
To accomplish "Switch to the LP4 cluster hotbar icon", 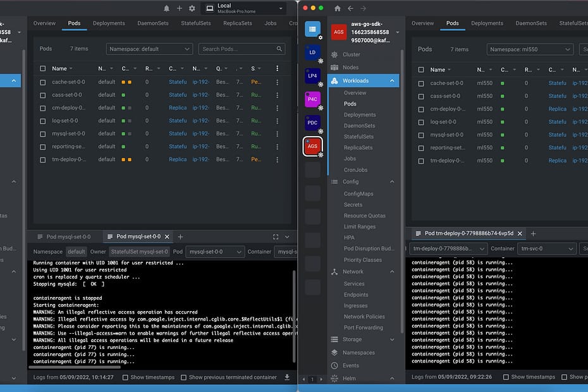I will [312, 76].
